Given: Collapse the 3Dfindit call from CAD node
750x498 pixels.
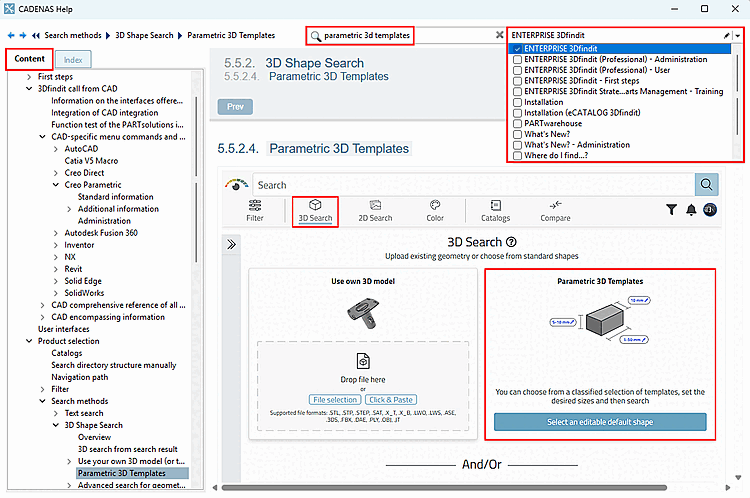Looking at the screenshot, I should point(29,89).
